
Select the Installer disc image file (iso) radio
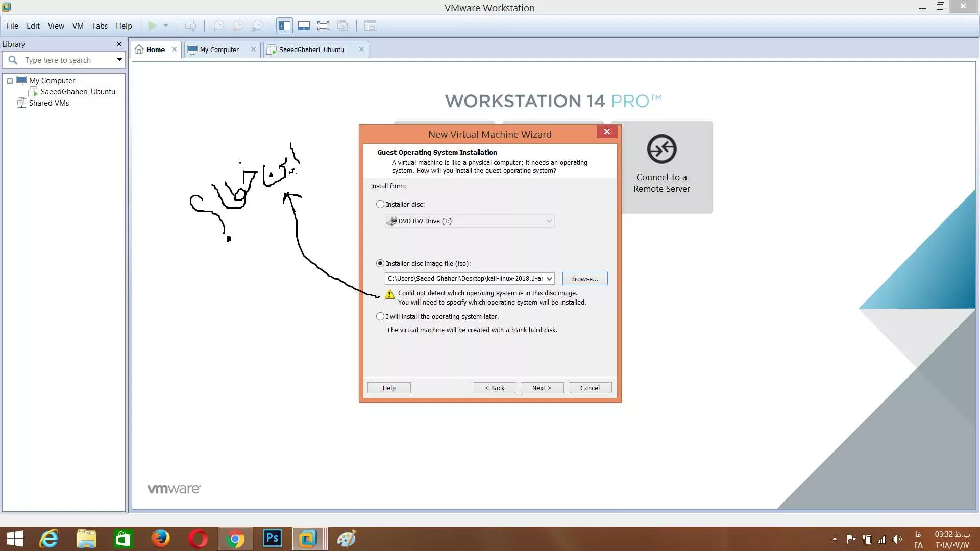380,263
